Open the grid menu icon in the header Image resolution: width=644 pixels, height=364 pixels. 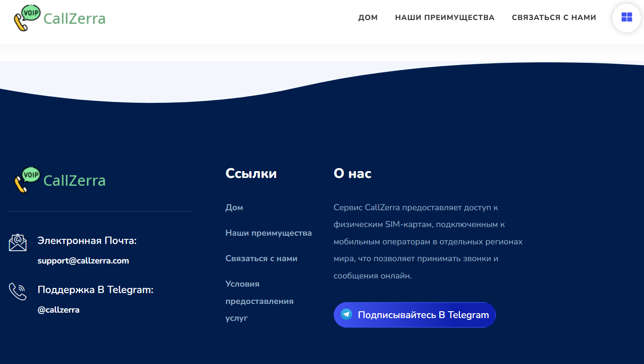click(627, 18)
